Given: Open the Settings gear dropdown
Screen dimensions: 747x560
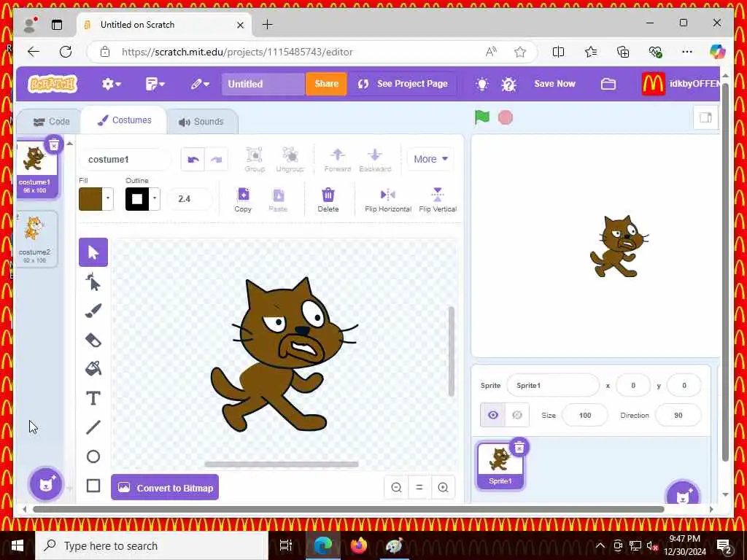Looking at the screenshot, I should point(111,85).
